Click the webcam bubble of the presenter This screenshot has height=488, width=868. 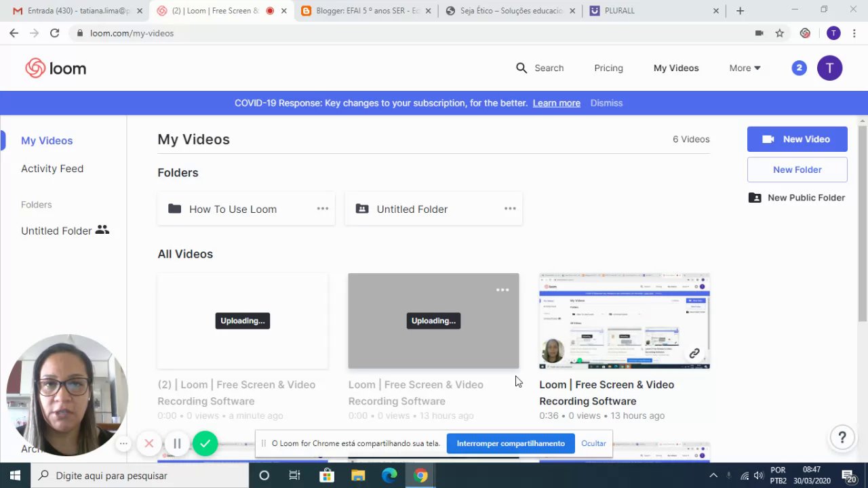pos(66,395)
